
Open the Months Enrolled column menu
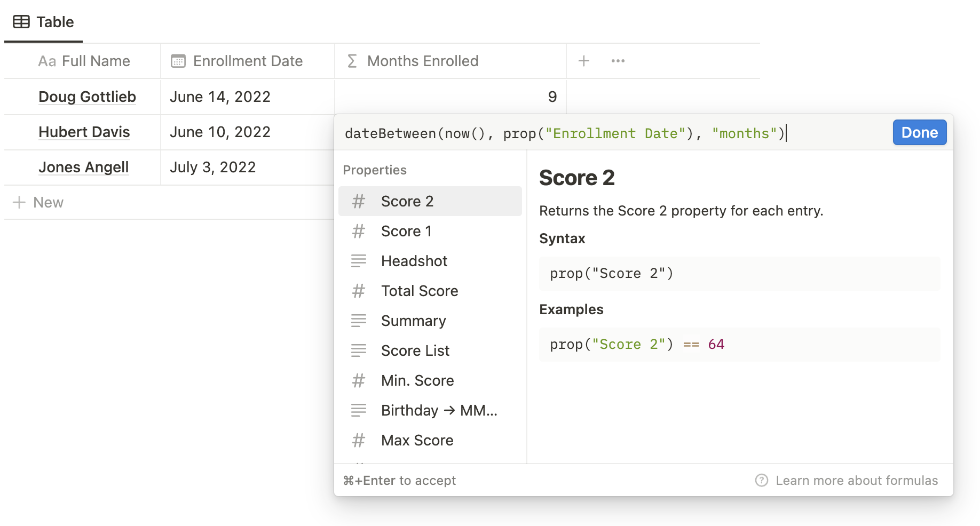[422, 61]
